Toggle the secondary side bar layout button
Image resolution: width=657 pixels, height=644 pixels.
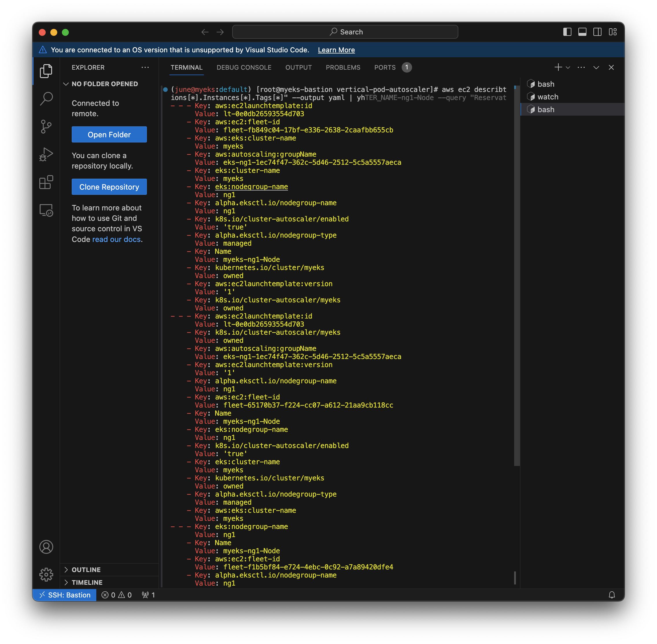(x=597, y=32)
